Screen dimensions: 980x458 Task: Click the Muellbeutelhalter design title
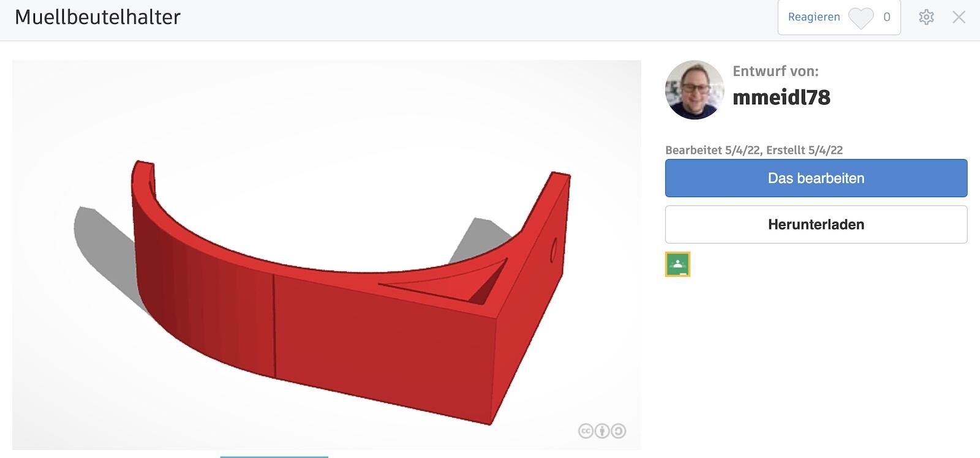point(97,17)
